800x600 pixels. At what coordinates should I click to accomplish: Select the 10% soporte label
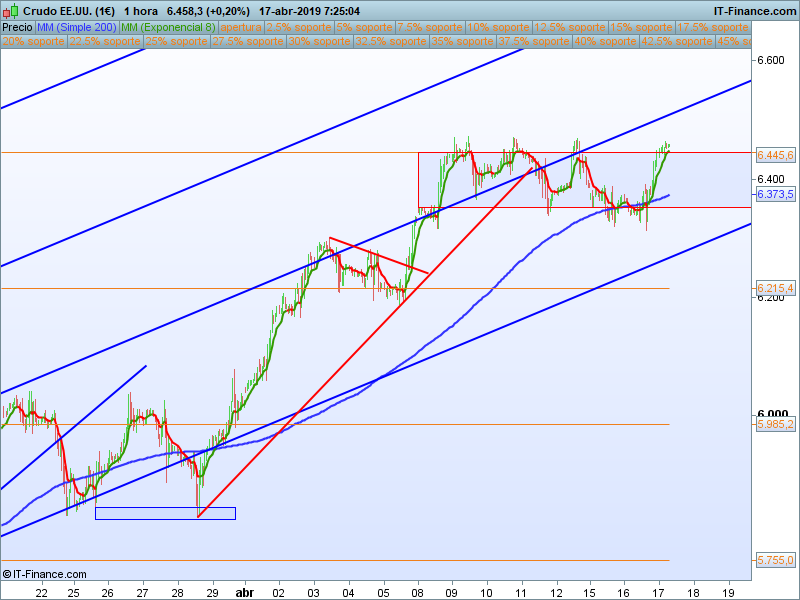click(x=498, y=27)
